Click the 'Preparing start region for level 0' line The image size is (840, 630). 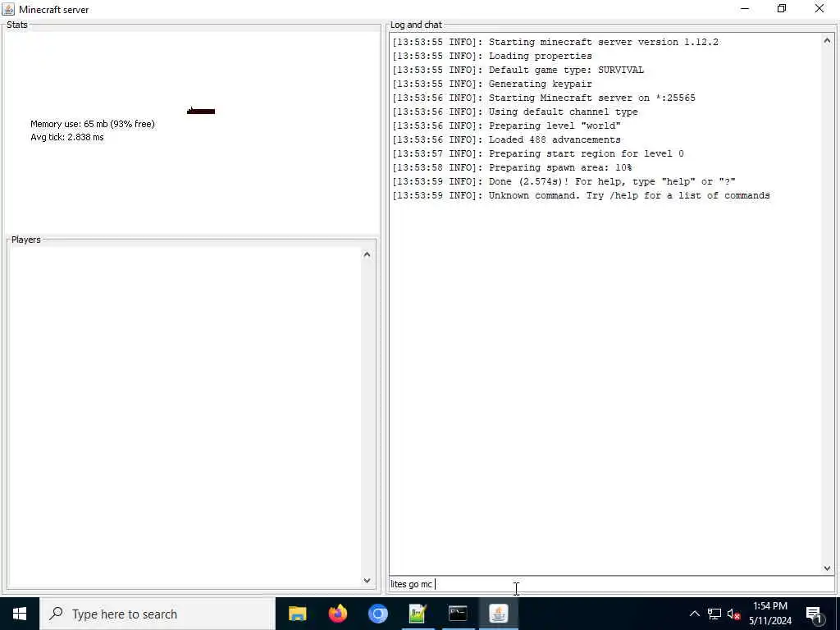coord(538,153)
